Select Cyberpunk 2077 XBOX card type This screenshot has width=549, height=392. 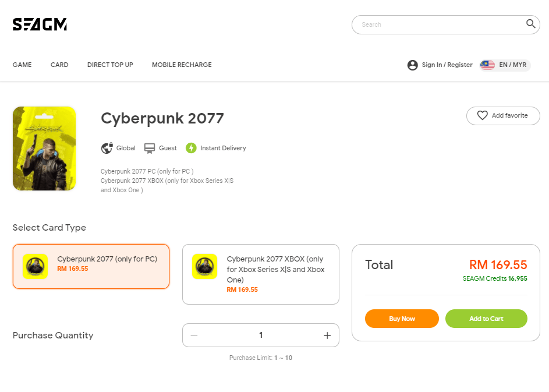coord(260,274)
